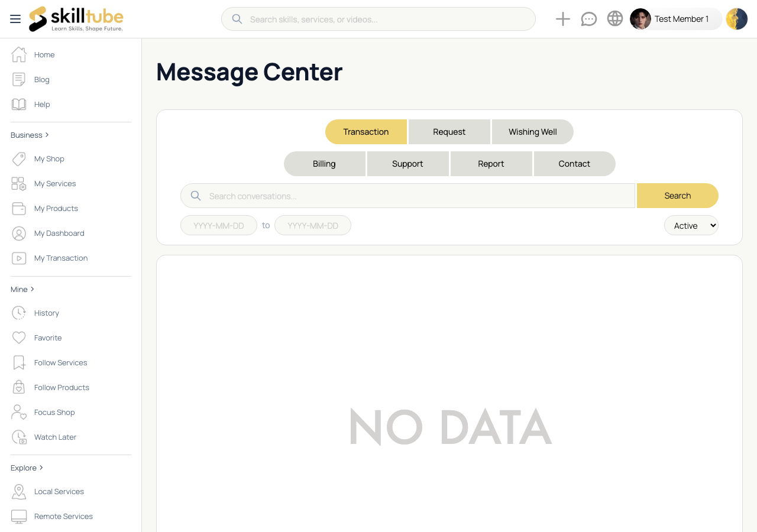
Task: Go to the Home link
Action: tap(44, 54)
